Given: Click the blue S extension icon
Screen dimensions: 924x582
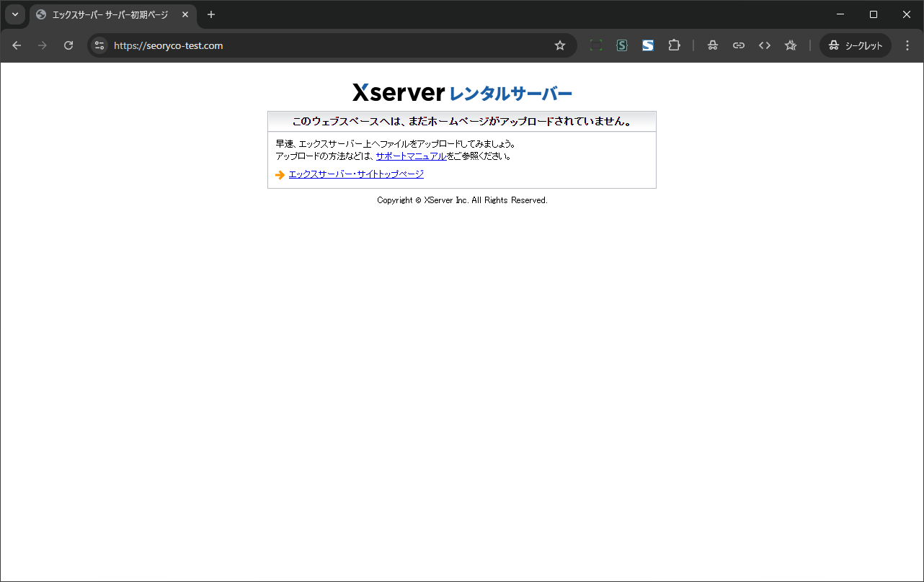Looking at the screenshot, I should [648, 45].
